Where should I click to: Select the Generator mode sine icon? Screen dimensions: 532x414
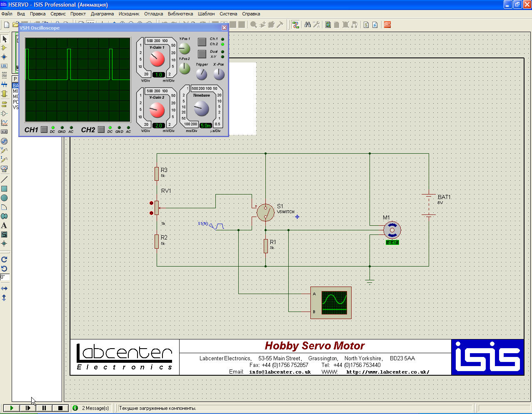[x=4, y=141]
